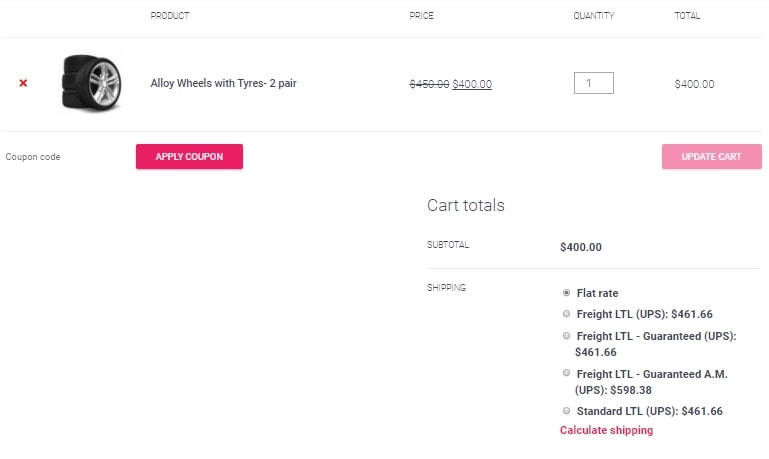Screen dimensions: 769x459
Task: Click the subtotal amount $400.00
Action: click(x=581, y=247)
